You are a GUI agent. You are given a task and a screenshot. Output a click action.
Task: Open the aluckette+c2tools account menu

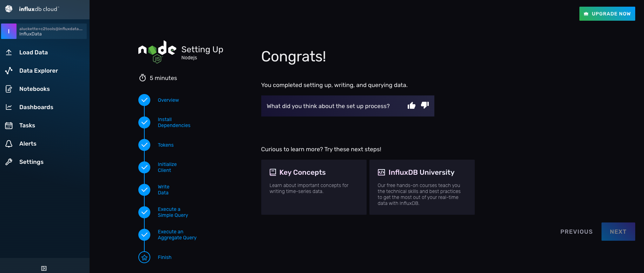44,31
